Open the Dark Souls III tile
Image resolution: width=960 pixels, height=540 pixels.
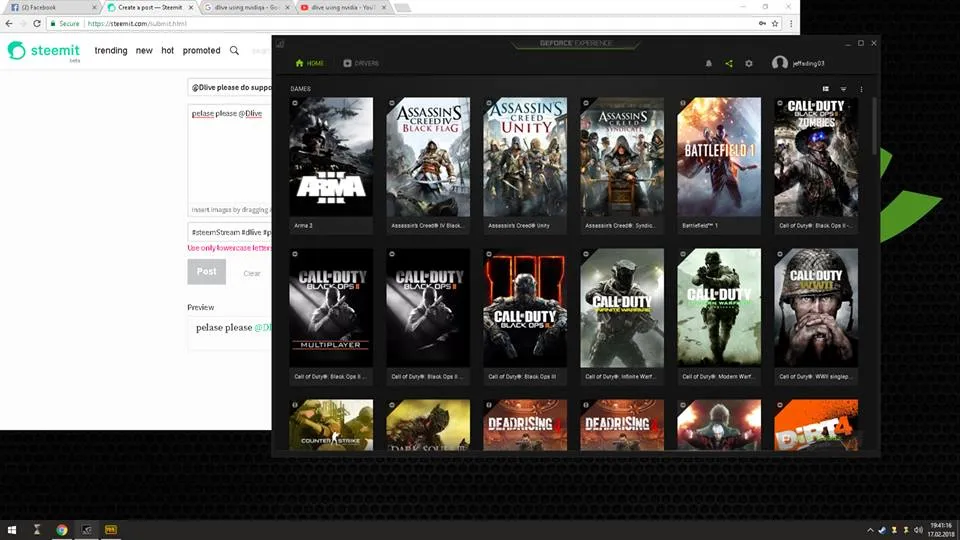pos(428,425)
